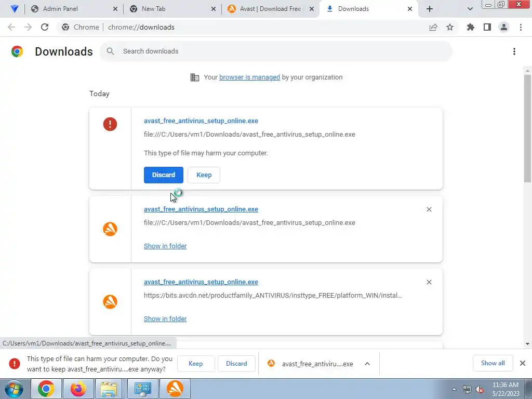
Task: Expand options for avast_free_antiviru....exe in bottom bar
Action: click(367, 364)
